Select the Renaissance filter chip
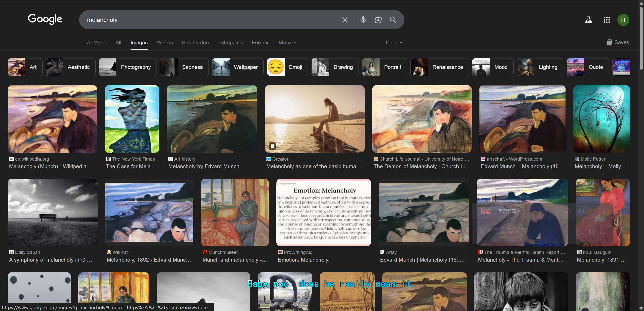644x311 pixels. pyautogui.click(x=439, y=67)
